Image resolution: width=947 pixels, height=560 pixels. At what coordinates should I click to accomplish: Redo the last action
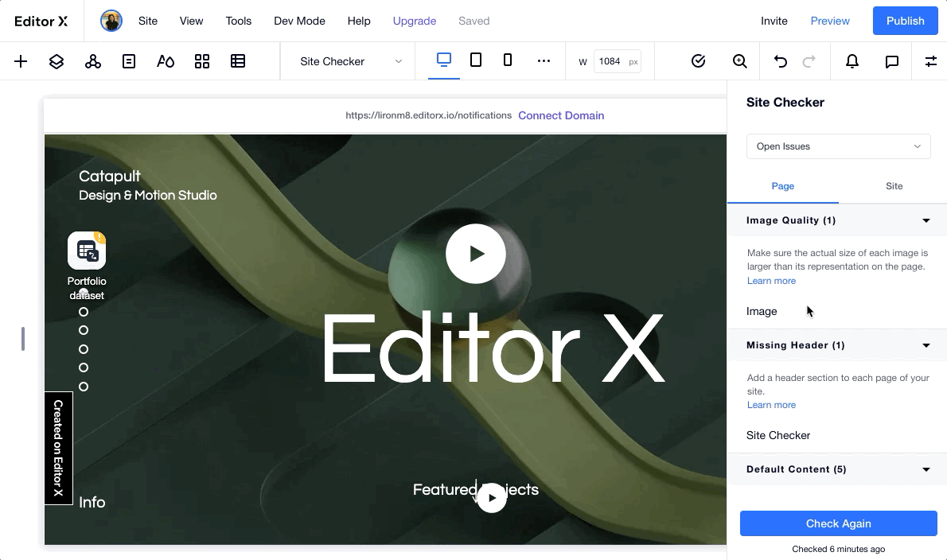[x=809, y=61]
